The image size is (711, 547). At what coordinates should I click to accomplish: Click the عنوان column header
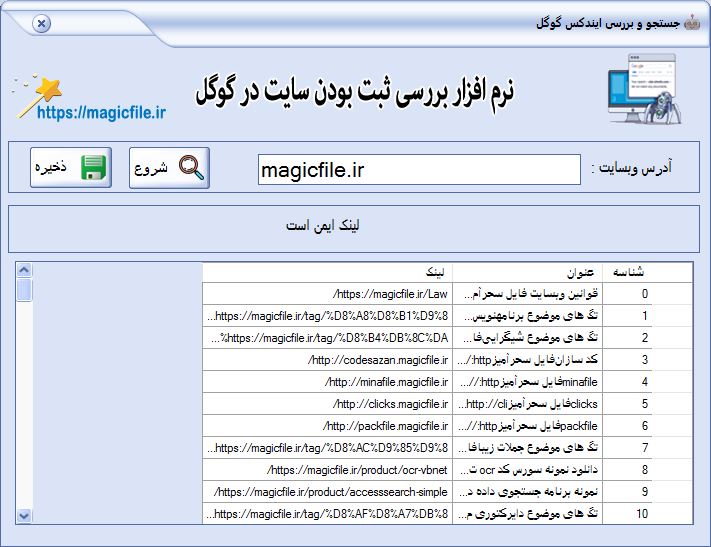point(527,272)
